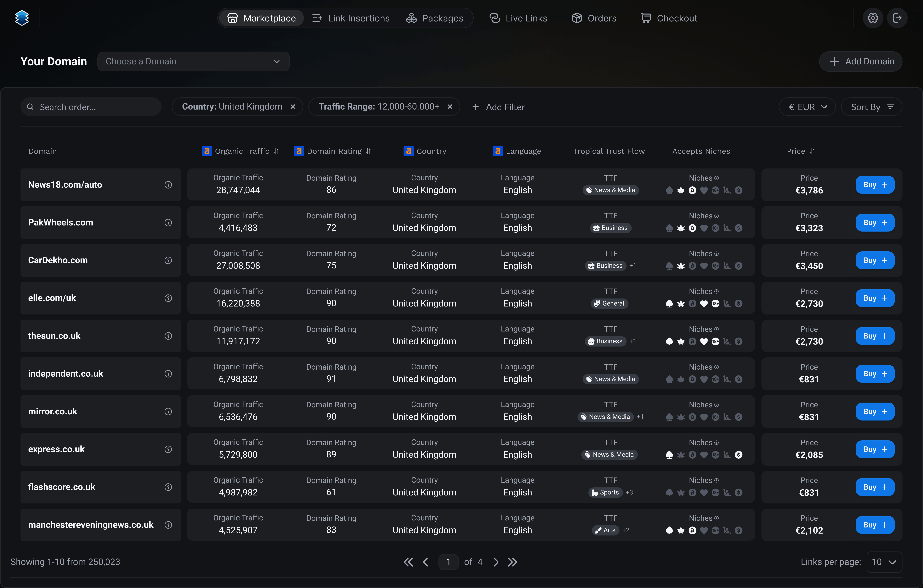Expand the +2 extra TTF tags for manchestereveningnews.co.uk
Viewport: 923px width, 588px height.
tap(626, 530)
